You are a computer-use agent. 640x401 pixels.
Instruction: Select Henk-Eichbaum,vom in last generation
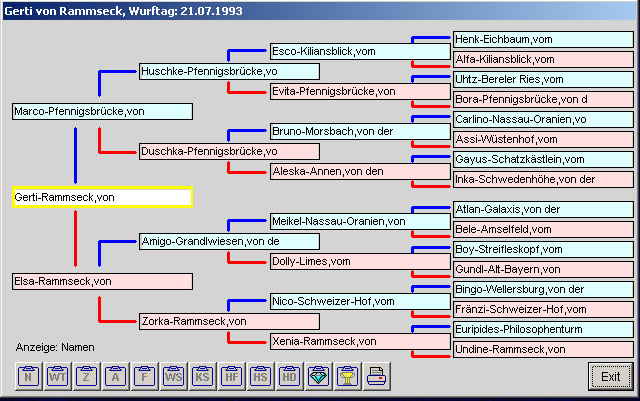(542, 39)
